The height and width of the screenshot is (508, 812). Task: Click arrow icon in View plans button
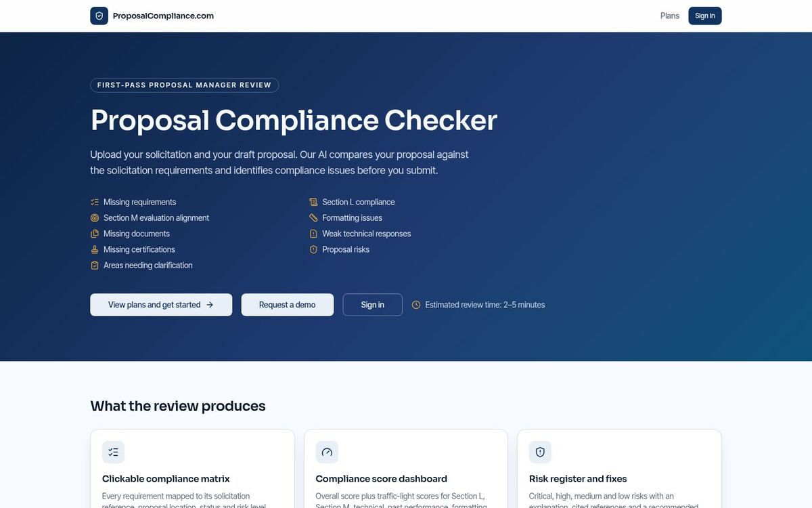click(210, 305)
